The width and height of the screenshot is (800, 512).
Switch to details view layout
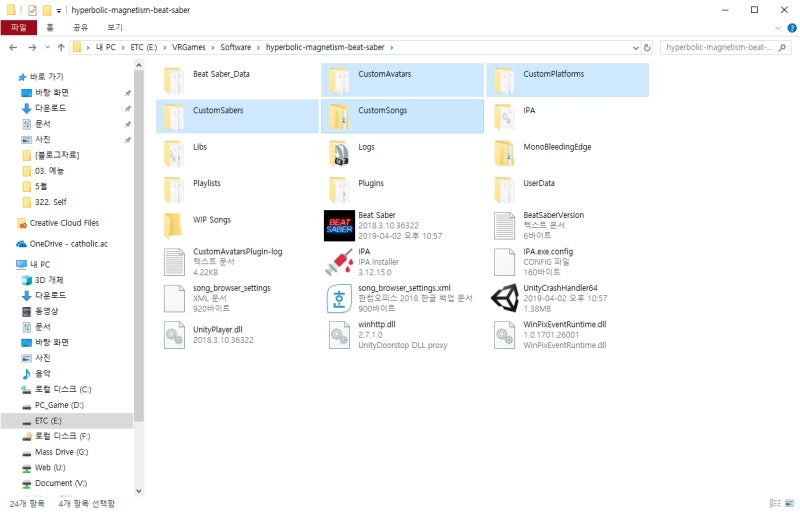point(776,503)
